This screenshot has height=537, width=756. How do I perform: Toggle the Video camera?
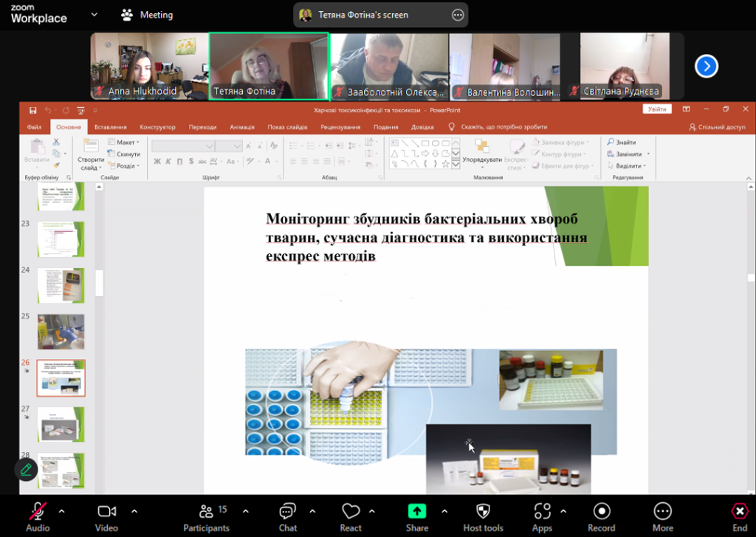tap(106, 512)
